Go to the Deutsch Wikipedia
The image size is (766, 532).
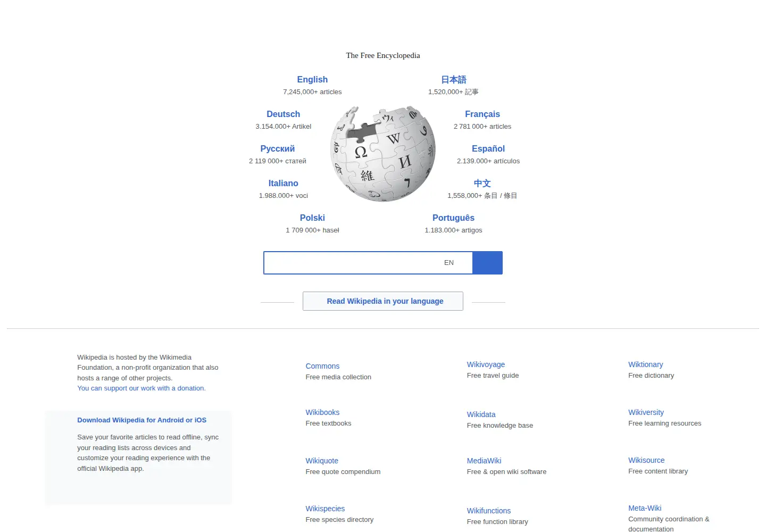coord(284,114)
